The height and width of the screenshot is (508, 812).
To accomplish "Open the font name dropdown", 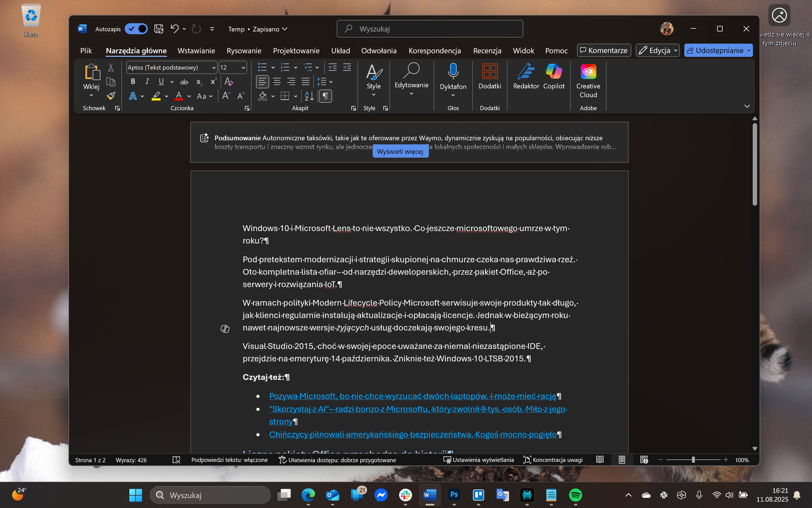I will click(x=214, y=68).
